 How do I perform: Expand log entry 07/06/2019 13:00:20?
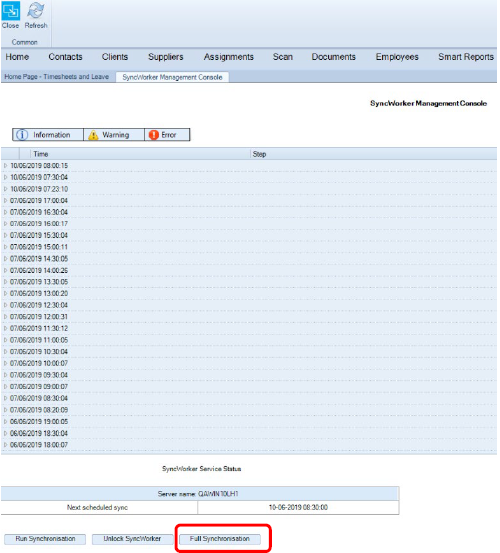point(5,293)
